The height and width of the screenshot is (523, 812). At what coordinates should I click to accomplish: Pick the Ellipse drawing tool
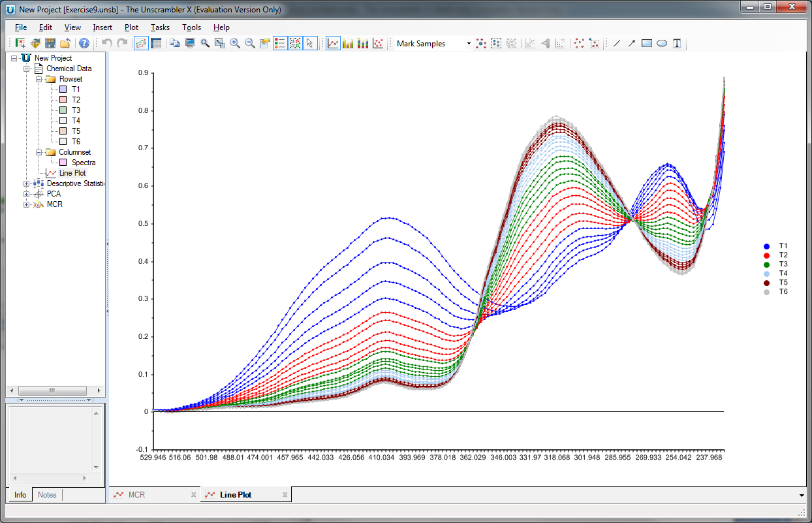[662, 44]
